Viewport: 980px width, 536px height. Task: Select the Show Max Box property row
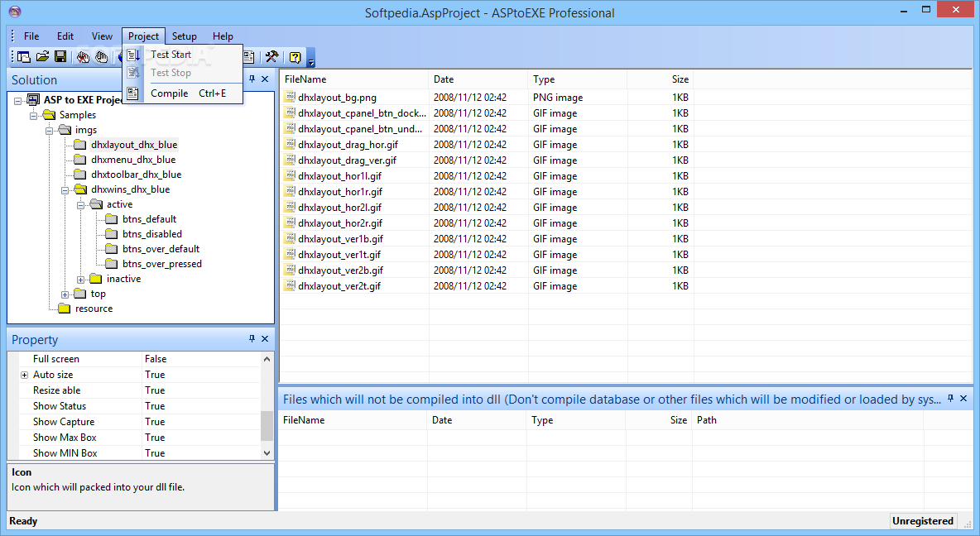pos(134,438)
